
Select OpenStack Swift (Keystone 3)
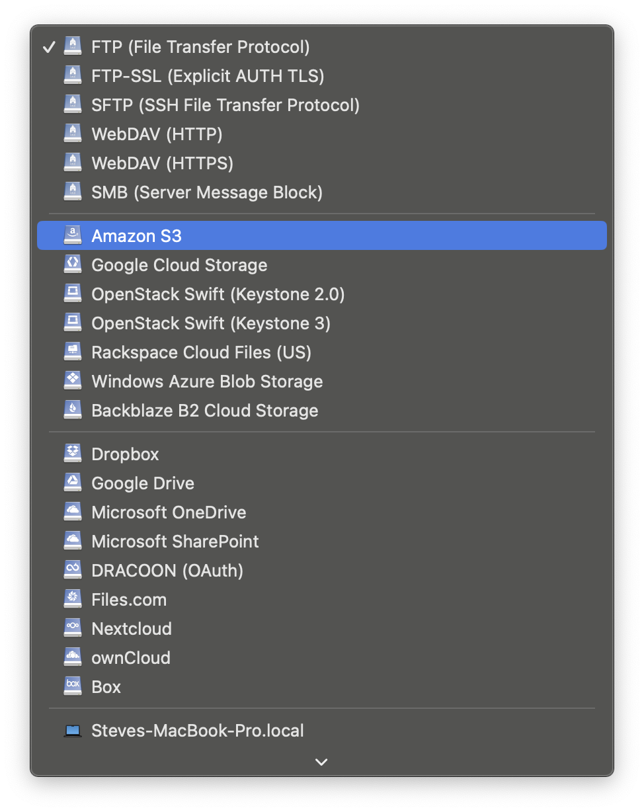322,323
